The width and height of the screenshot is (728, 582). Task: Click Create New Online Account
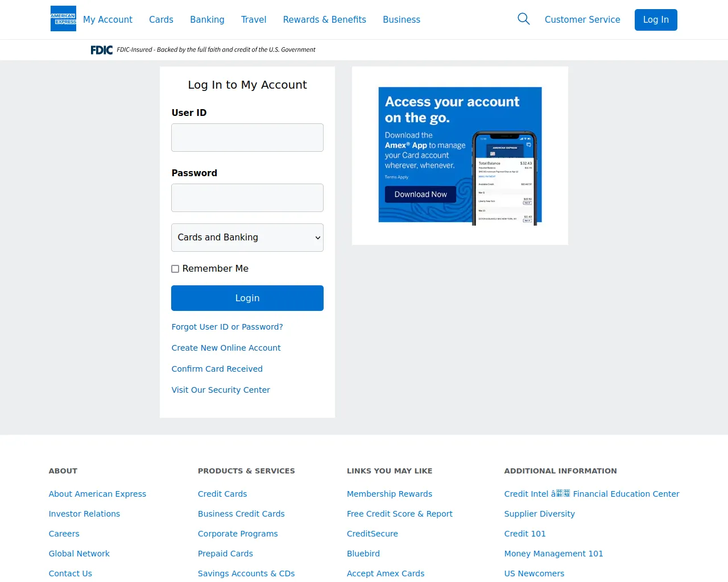pyautogui.click(x=226, y=348)
